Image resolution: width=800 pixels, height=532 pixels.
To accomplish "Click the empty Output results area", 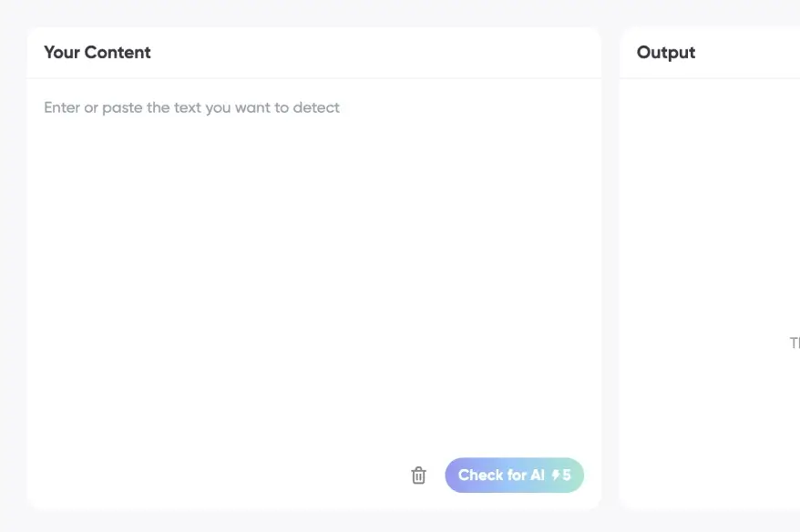I will [x=711, y=228].
